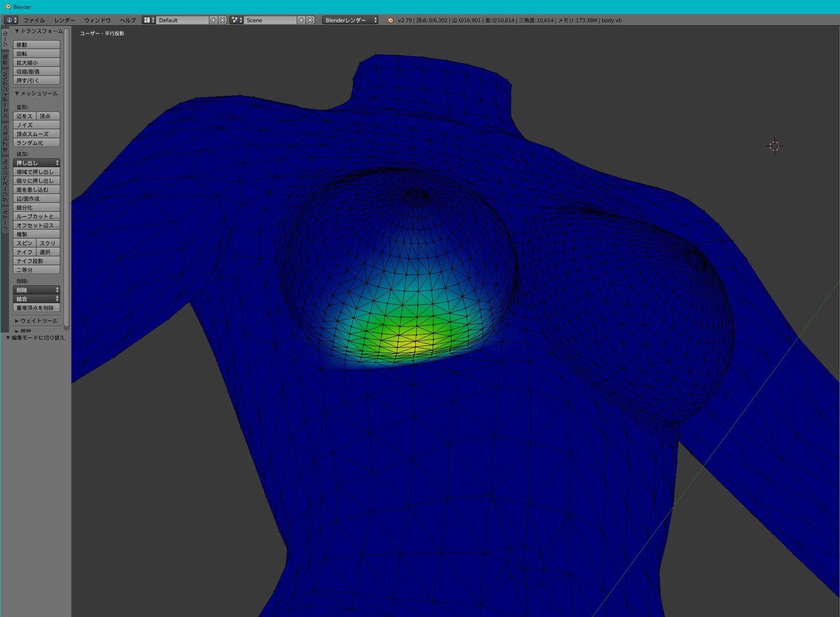Viewport: 840px width, 617px height.
Task: Click the 領域で押し出し button
Action: [37, 172]
